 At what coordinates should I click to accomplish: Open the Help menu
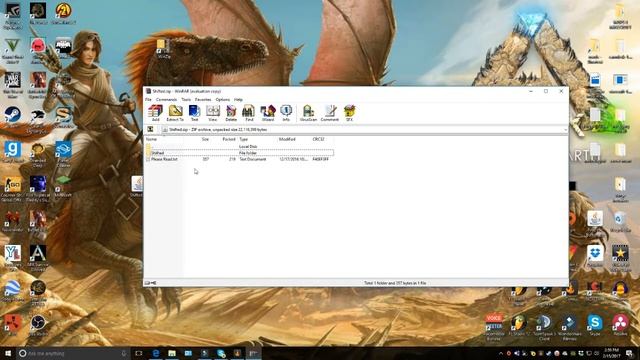[238, 100]
